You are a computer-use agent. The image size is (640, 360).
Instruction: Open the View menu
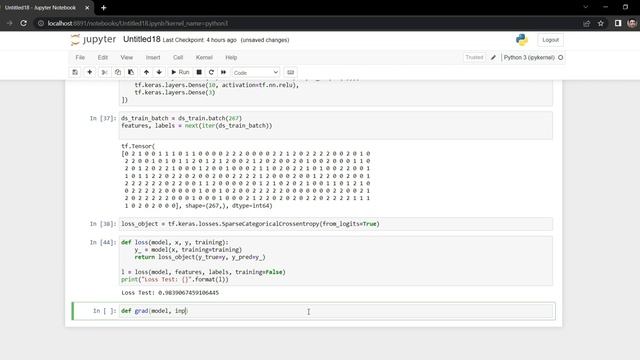pyautogui.click(x=127, y=58)
